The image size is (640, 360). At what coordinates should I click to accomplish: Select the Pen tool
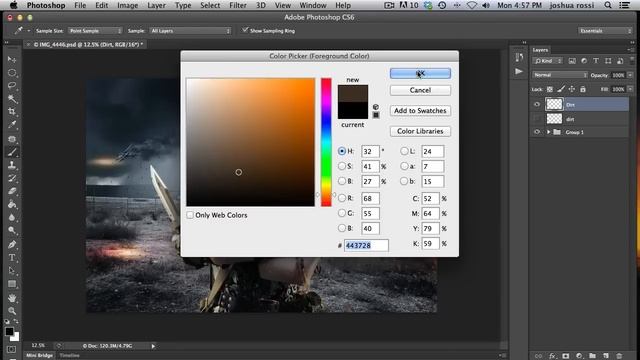pos(12,244)
